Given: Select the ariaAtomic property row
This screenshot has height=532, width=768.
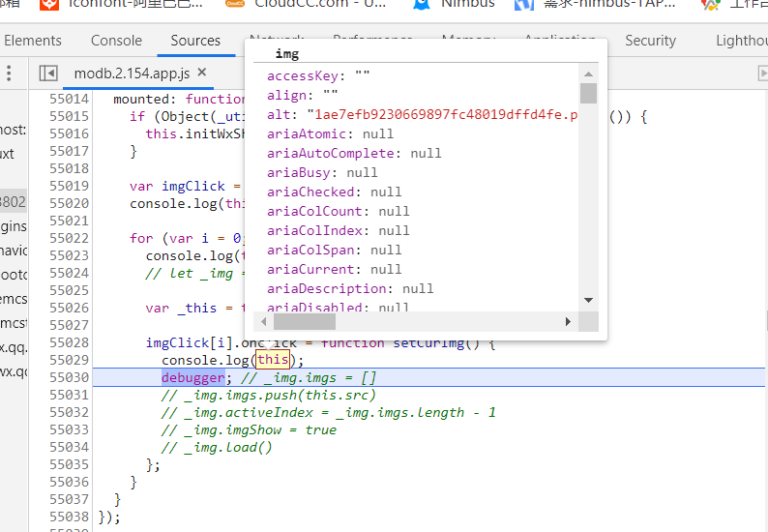Looking at the screenshot, I should [330, 133].
